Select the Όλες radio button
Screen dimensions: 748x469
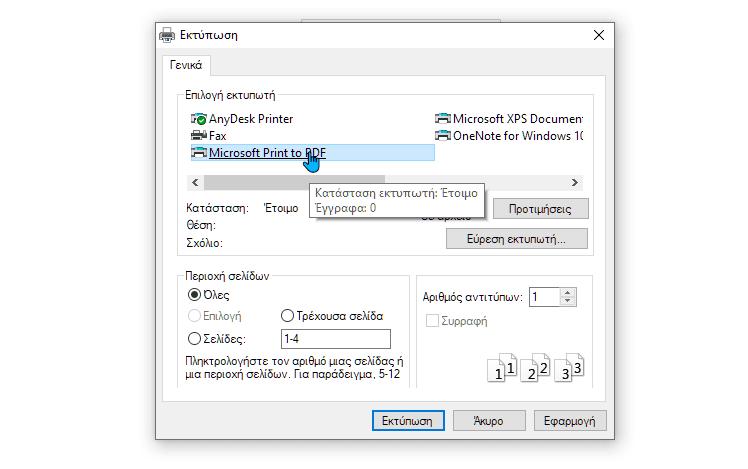point(194,295)
